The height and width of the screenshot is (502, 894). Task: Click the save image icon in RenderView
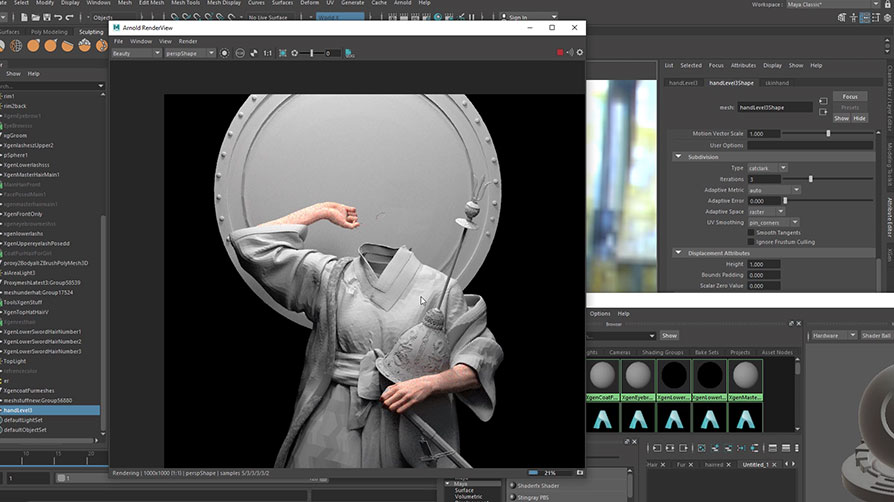point(350,53)
